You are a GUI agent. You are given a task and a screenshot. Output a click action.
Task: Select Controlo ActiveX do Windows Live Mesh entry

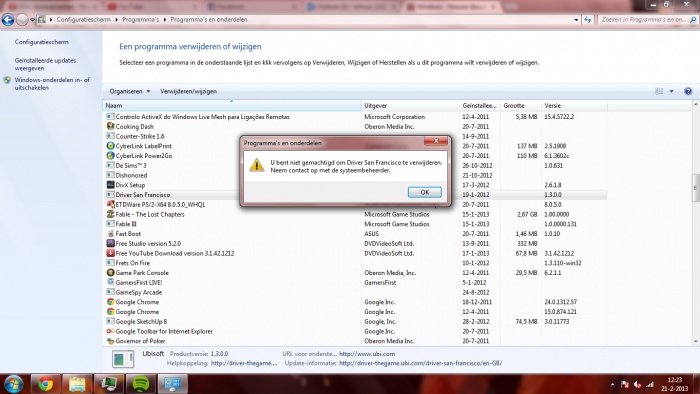point(202,117)
